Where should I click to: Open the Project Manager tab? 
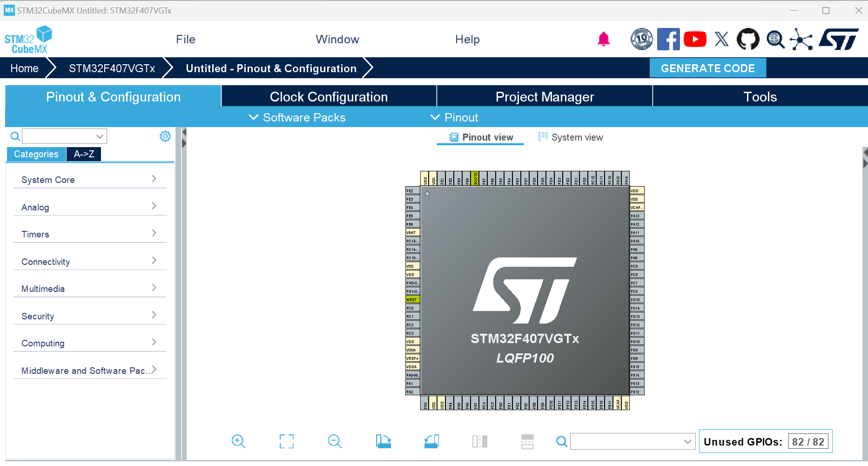click(545, 96)
